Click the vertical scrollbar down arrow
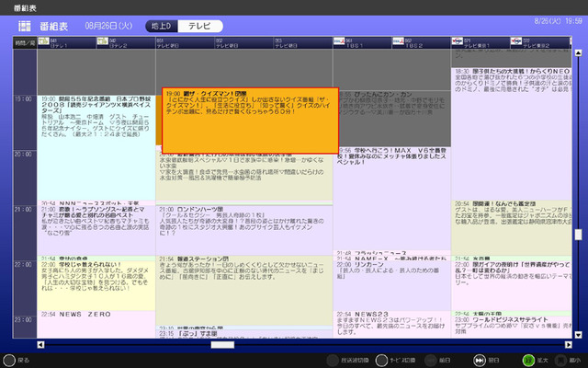588x368 pixels. (578, 335)
